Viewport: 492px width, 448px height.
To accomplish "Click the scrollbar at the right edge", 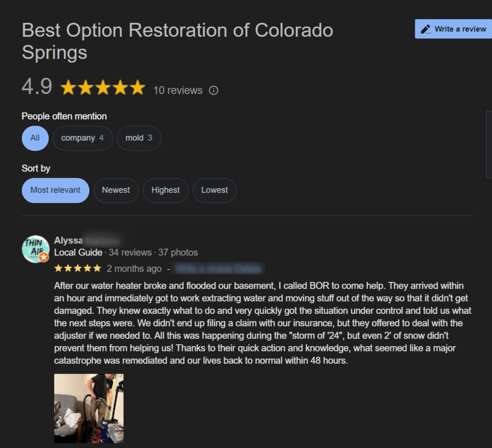I will tap(489, 144).
